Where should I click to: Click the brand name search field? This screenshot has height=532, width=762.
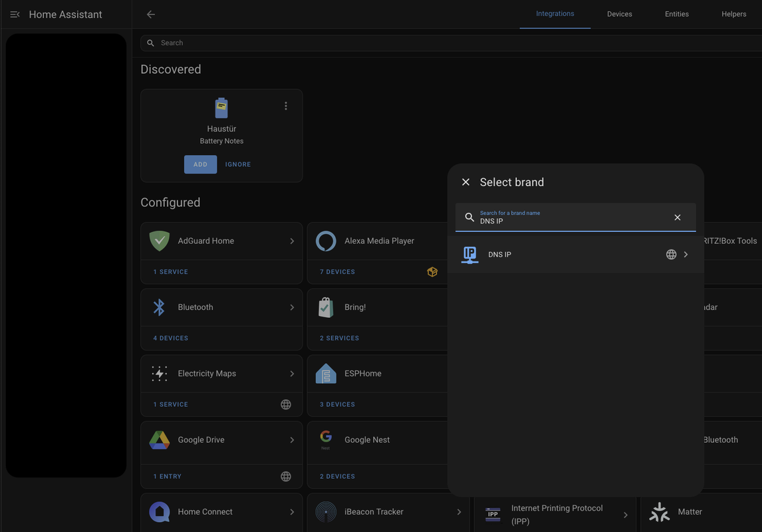point(575,217)
